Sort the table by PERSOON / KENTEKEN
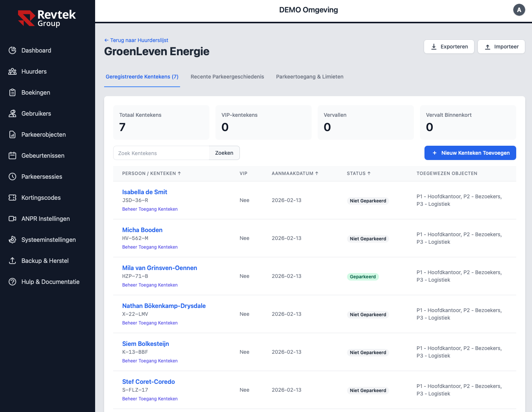This screenshot has height=412, width=532. 152,174
